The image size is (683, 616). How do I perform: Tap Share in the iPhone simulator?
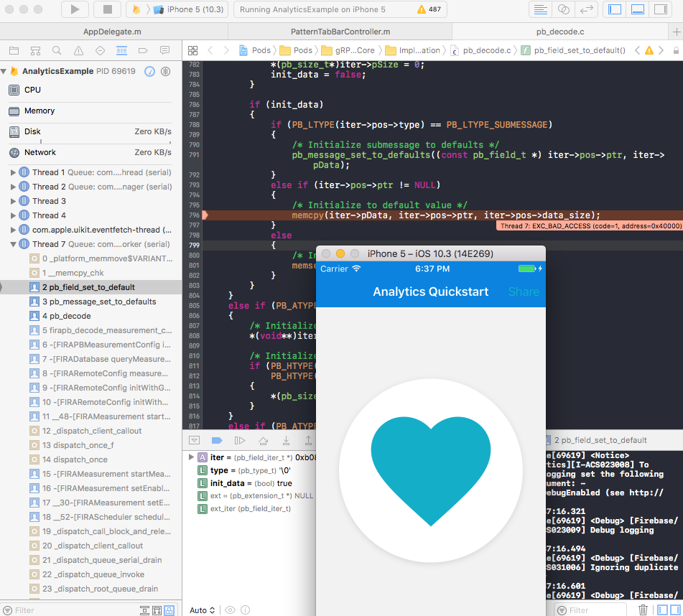524,291
